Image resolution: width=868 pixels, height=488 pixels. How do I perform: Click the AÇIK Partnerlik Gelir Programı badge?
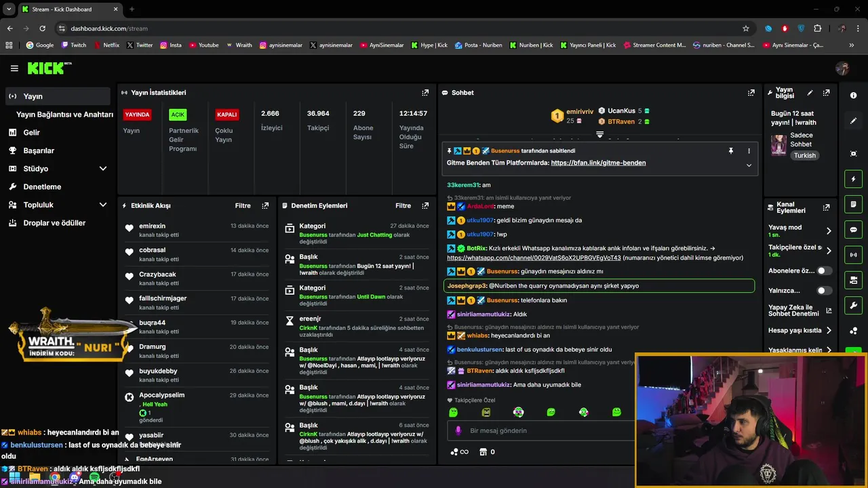click(x=178, y=115)
